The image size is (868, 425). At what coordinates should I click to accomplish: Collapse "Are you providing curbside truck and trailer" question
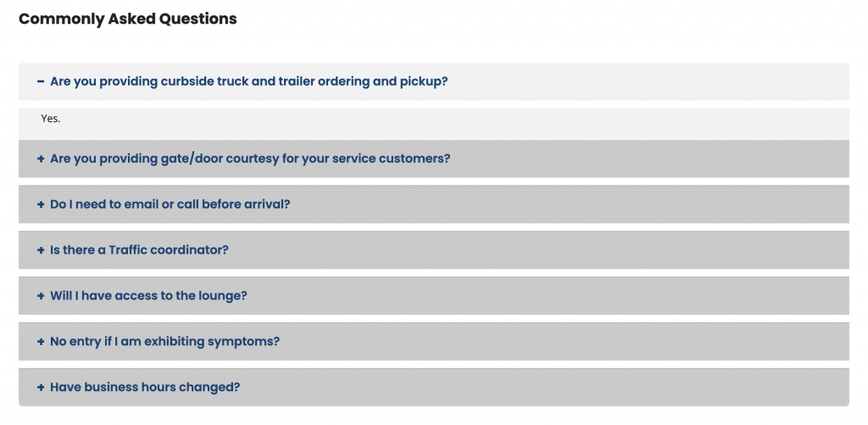tap(248, 82)
